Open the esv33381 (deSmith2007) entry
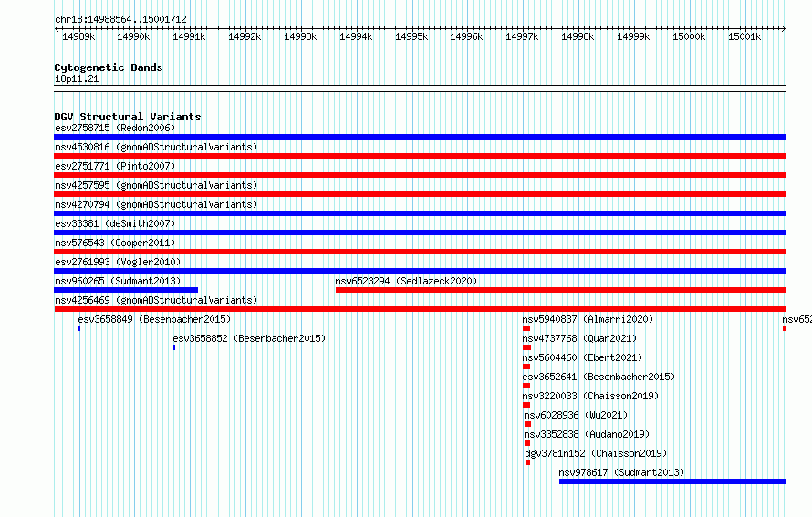Screen dimensions: 812x517 point(115,223)
